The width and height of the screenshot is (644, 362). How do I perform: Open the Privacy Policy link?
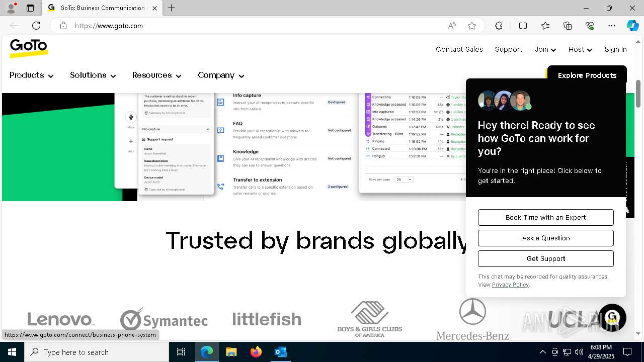click(510, 285)
